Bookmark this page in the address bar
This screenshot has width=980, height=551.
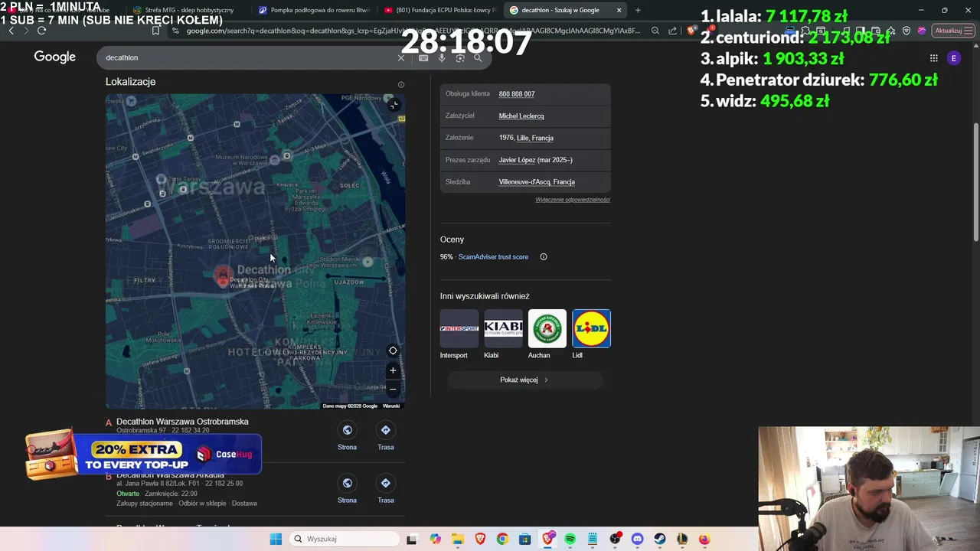(155, 31)
